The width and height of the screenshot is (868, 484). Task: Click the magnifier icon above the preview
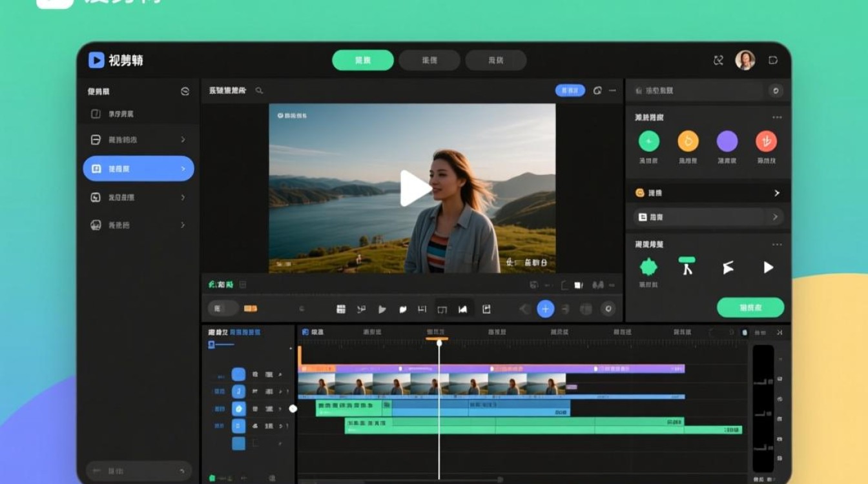click(x=259, y=91)
